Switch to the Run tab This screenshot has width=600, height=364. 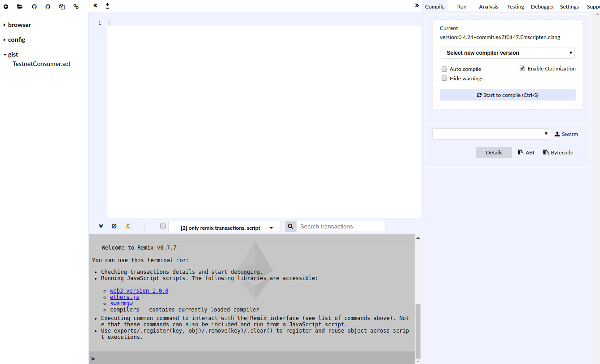[x=462, y=7]
